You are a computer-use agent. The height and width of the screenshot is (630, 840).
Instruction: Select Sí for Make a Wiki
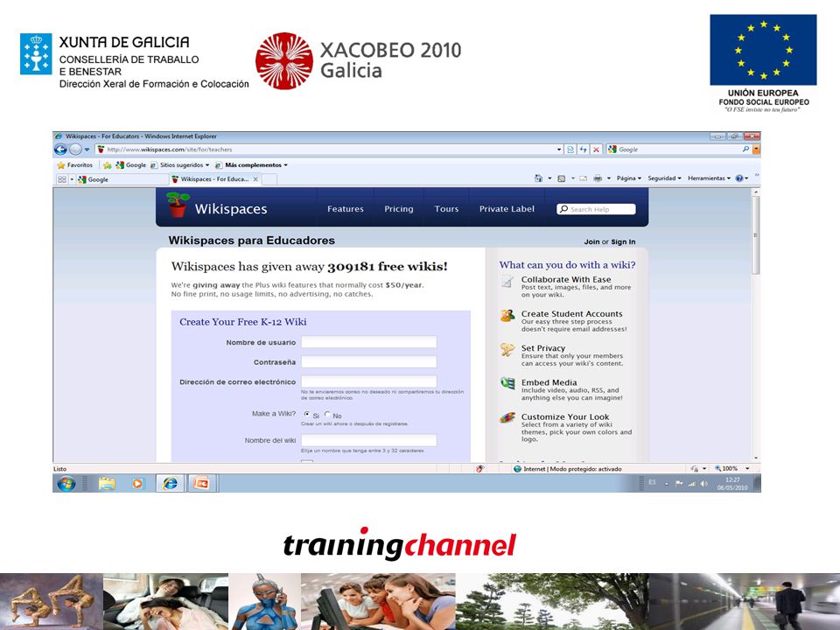(307, 415)
